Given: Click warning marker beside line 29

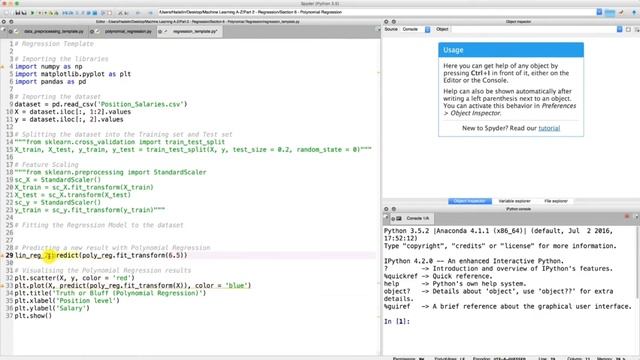Looking at the screenshot, I should [2, 256].
